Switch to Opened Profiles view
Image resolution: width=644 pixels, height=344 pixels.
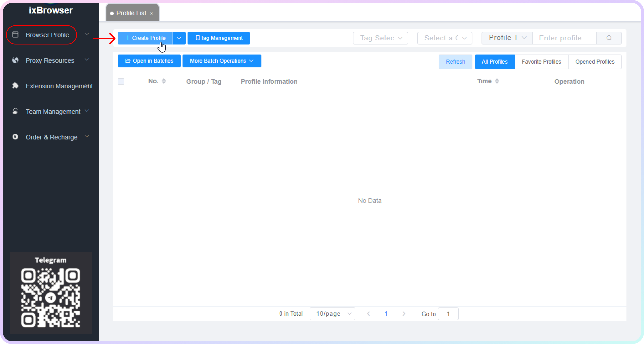pos(595,62)
